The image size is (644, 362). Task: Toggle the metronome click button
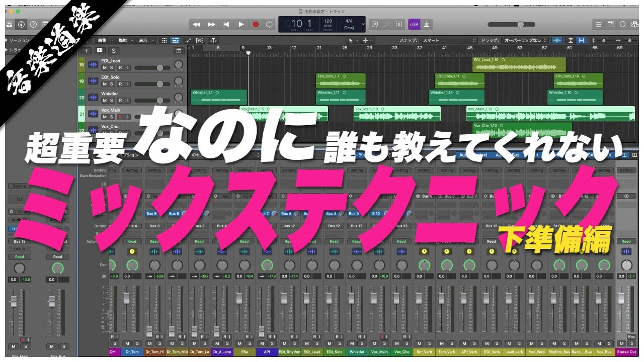[x=426, y=24]
